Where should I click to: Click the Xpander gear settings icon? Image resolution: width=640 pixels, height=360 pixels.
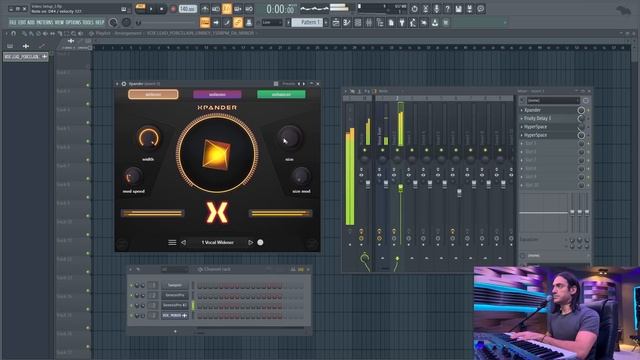tap(124, 84)
